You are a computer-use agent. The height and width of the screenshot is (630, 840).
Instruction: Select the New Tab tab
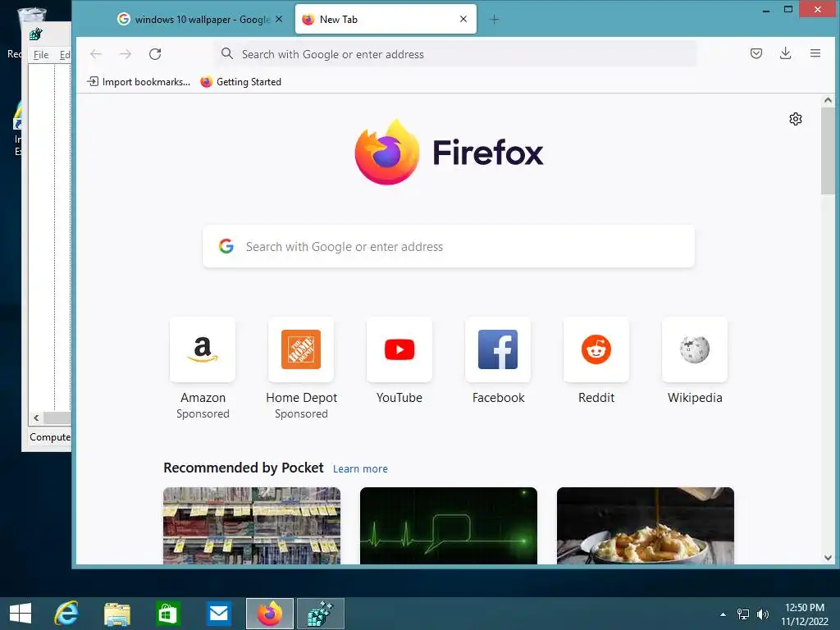386,20
